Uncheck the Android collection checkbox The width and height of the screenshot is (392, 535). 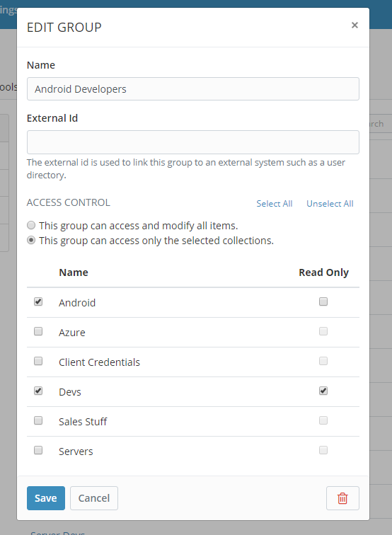pyautogui.click(x=38, y=301)
